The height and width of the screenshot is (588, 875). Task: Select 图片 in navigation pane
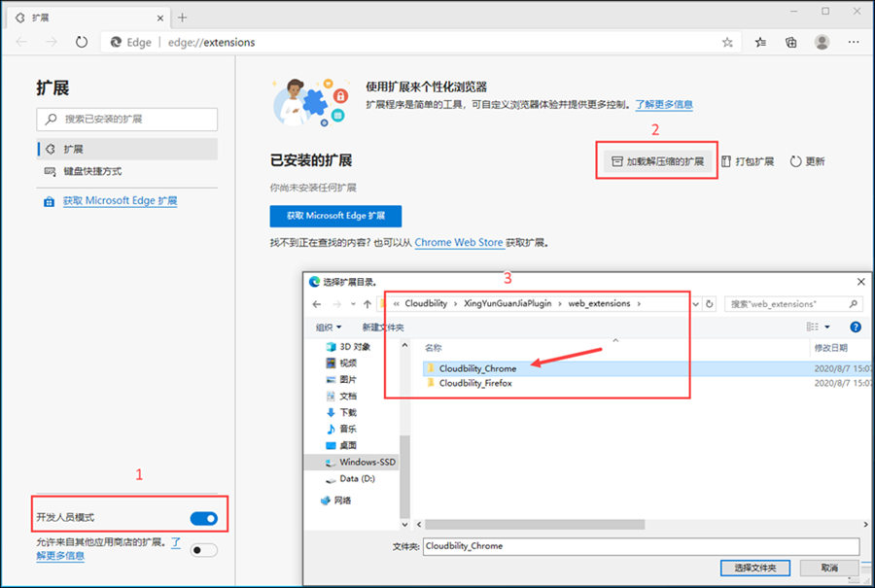click(x=341, y=379)
